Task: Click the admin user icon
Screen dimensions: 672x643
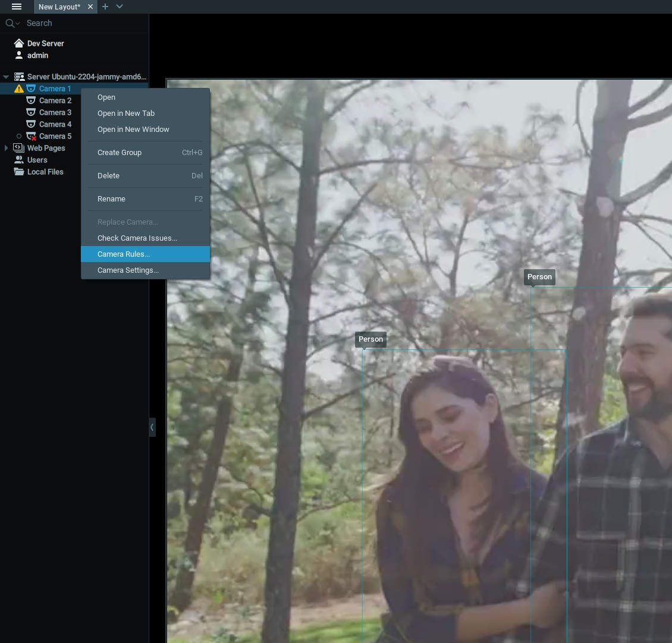Action: [19, 55]
